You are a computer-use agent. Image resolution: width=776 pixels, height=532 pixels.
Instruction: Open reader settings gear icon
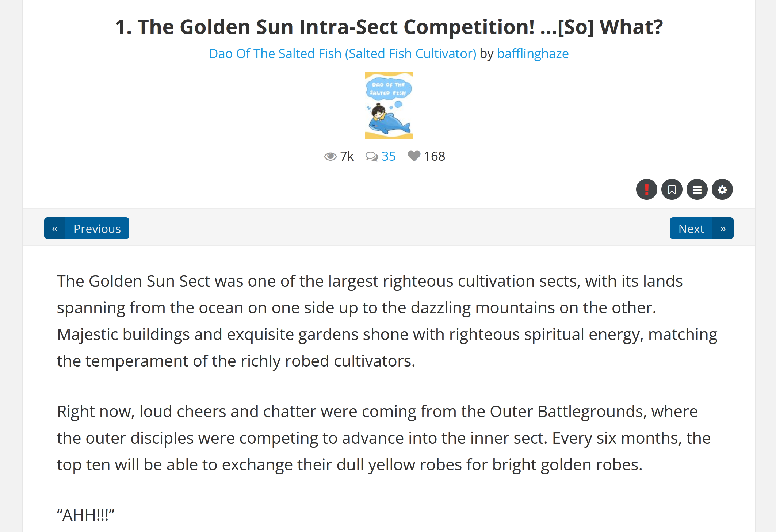coord(722,190)
